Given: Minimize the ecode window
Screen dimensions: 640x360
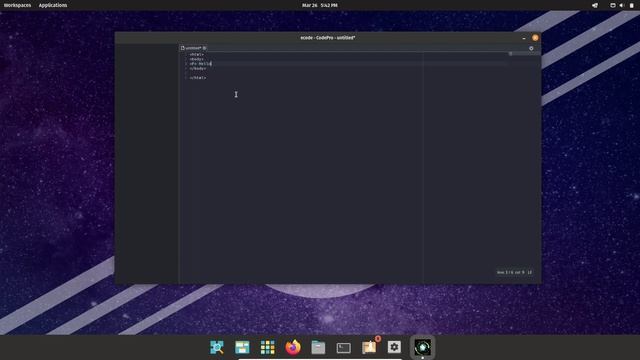Looking at the screenshot, I should click(524, 38).
